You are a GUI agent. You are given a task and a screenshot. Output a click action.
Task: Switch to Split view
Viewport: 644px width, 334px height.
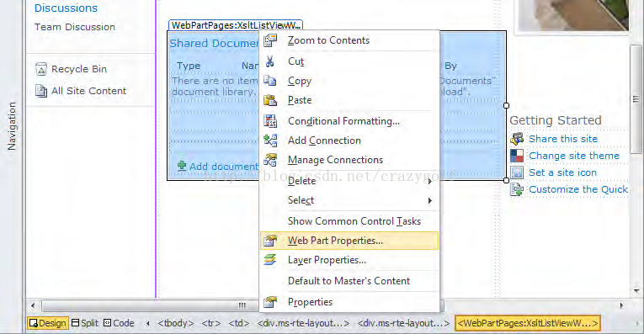click(85, 323)
